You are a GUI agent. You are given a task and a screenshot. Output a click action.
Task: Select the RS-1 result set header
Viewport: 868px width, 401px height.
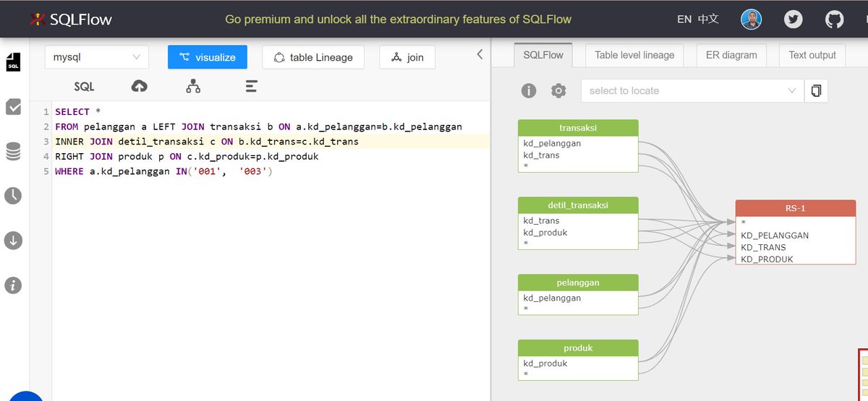tap(795, 208)
